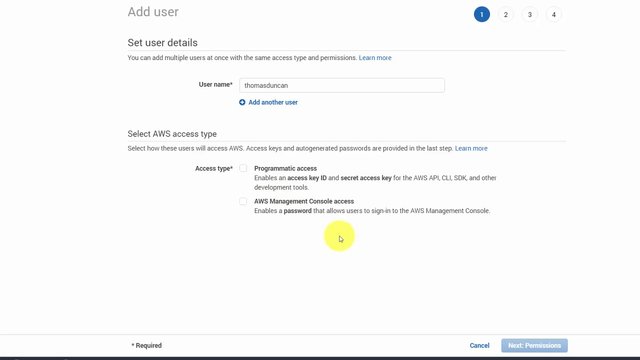Click the User name input field
Viewport: 640px width, 360px height.
pos(342,85)
